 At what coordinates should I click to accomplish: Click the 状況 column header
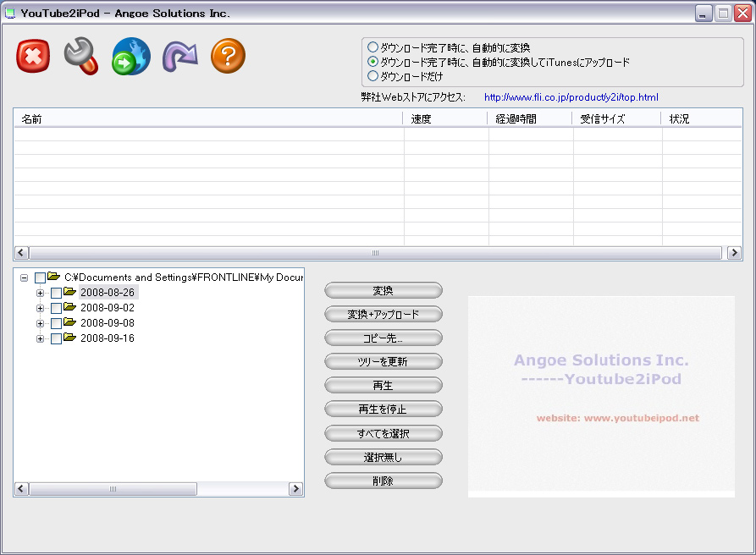point(702,118)
